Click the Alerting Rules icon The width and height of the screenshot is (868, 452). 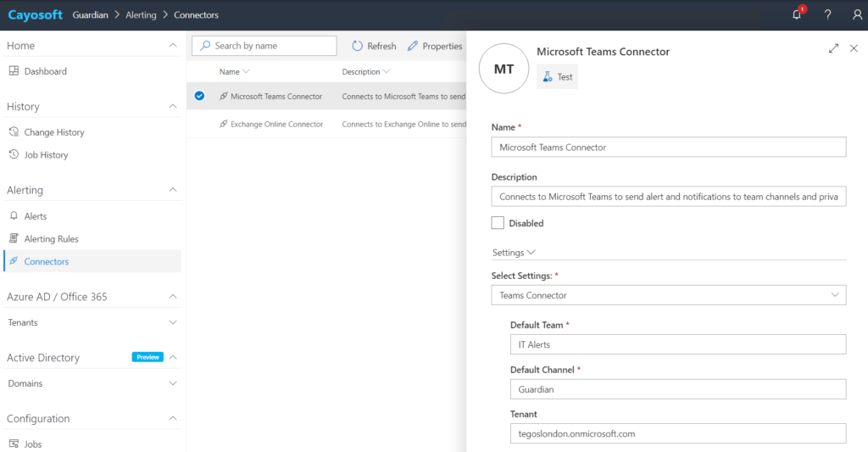[x=14, y=239]
